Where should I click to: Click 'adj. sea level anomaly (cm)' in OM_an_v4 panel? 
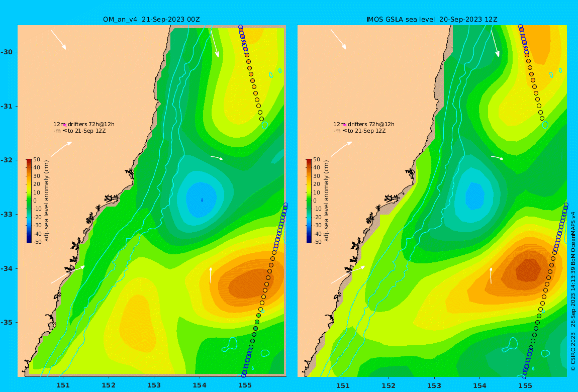click(46, 201)
